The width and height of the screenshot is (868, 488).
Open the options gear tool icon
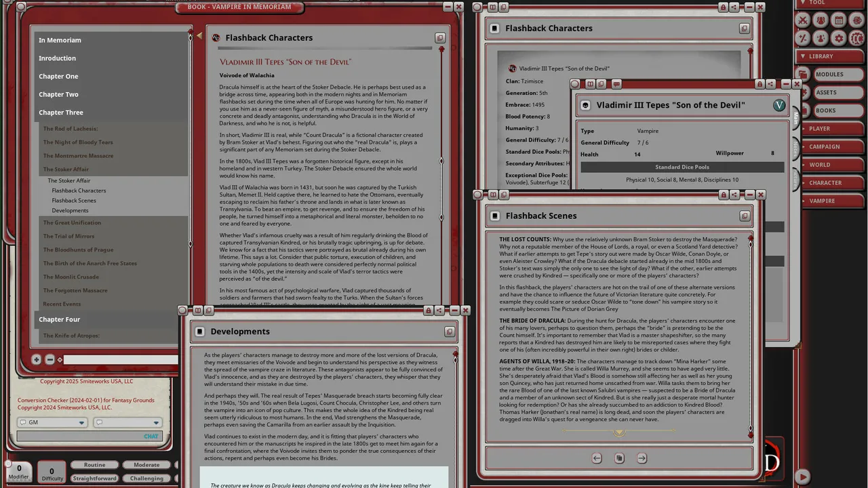click(839, 39)
